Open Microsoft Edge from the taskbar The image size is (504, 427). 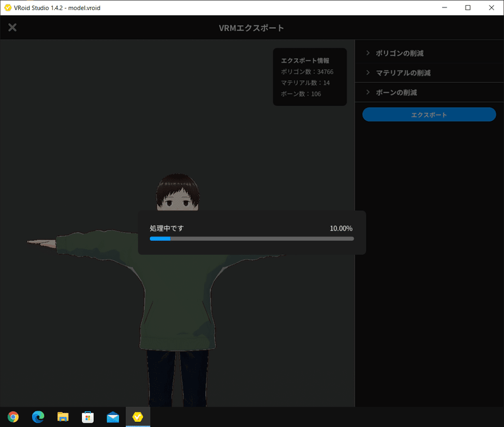tap(38, 417)
